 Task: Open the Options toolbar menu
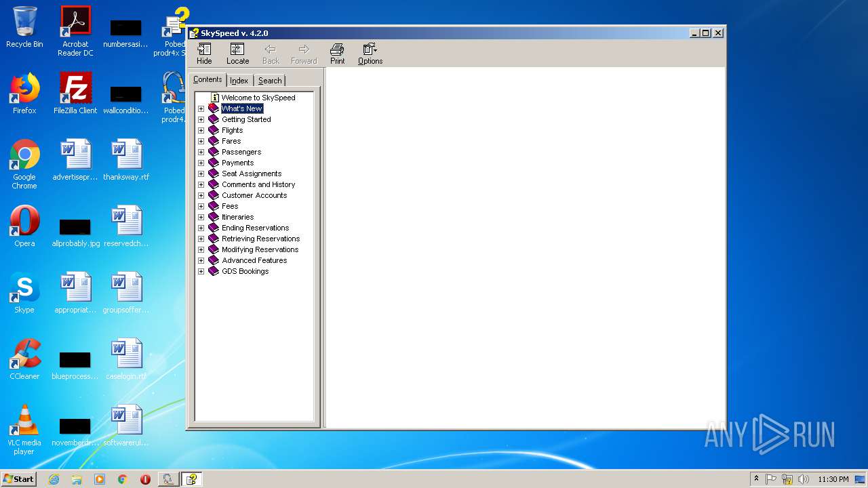[x=370, y=54]
